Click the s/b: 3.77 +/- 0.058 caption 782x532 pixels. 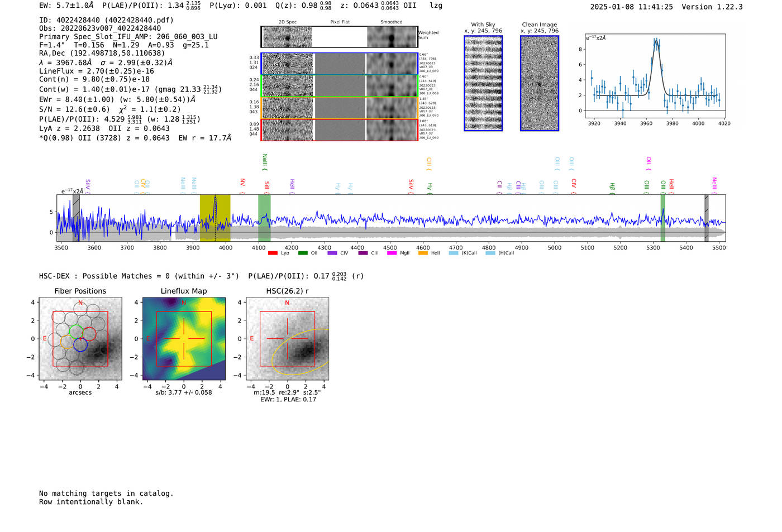tap(184, 392)
